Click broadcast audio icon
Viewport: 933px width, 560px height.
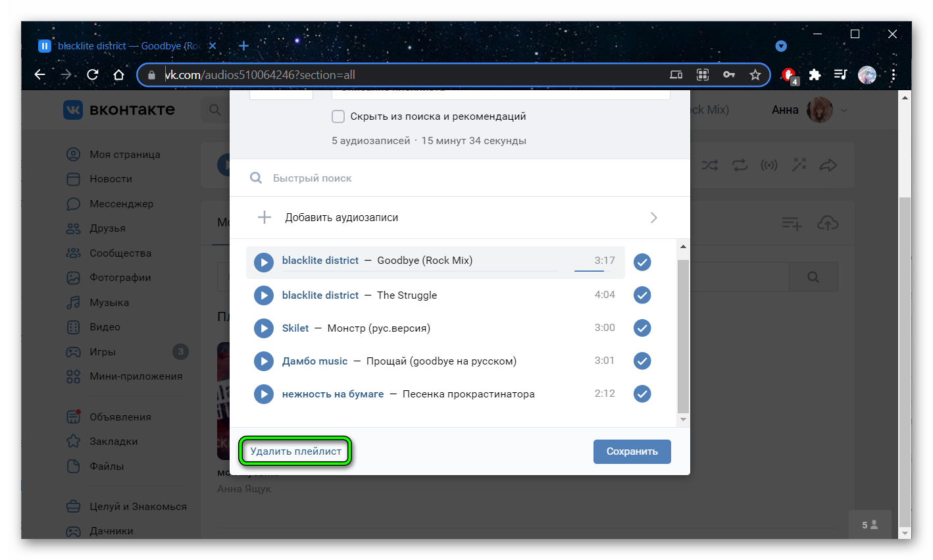click(x=769, y=165)
